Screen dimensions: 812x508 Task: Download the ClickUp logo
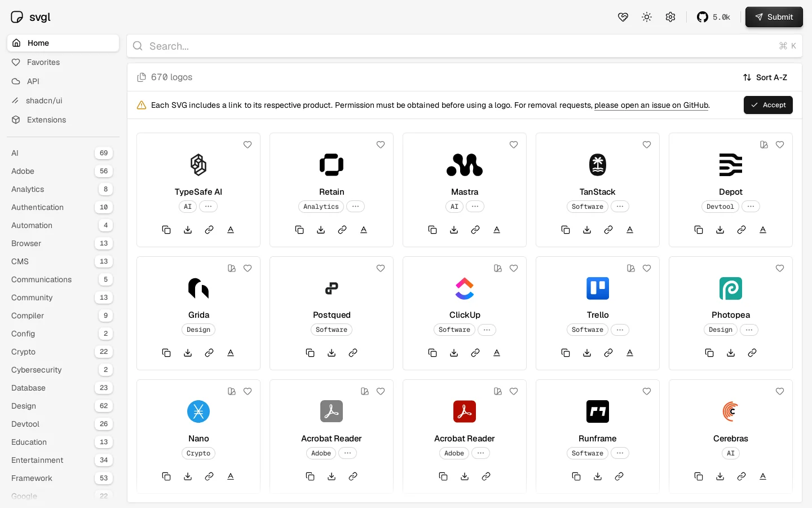pos(454,353)
